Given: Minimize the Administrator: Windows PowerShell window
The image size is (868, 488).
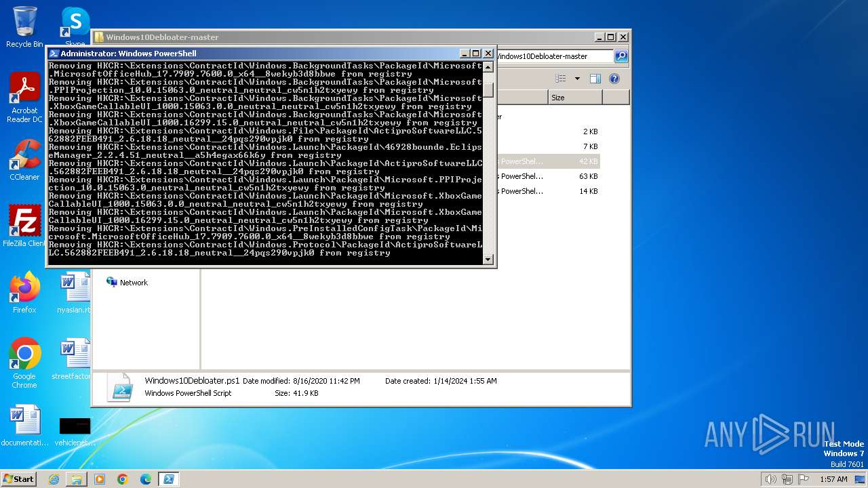Looking at the screenshot, I should (x=465, y=54).
